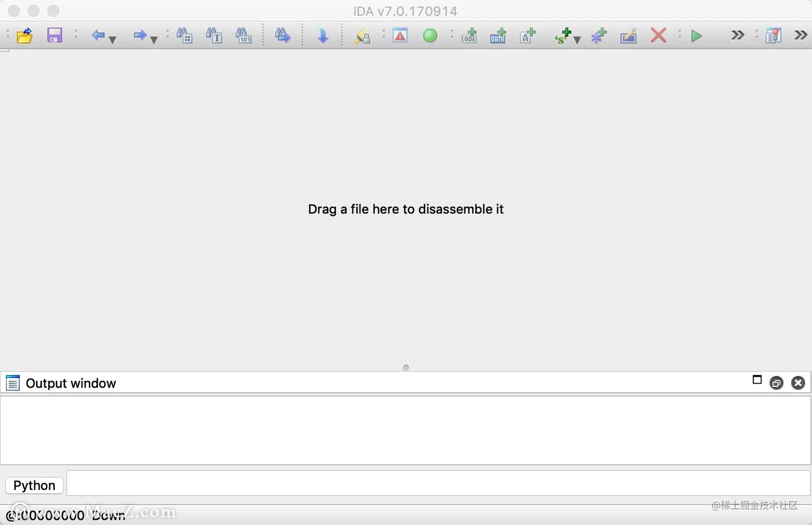This screenshot has width=812, height=525.
Task: Click the pencil with lock icon
Action: tap(362, 36)
